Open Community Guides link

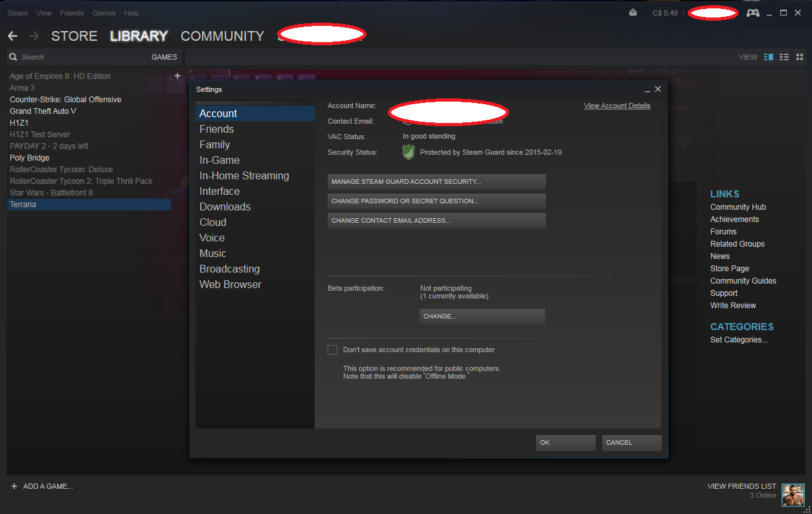pyautogui.click(x=743, y=281)
